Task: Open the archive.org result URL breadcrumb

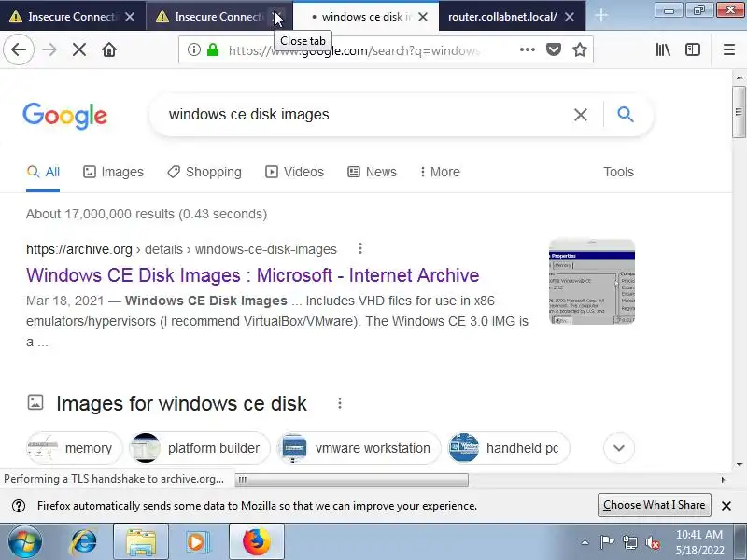Action: 181,249
